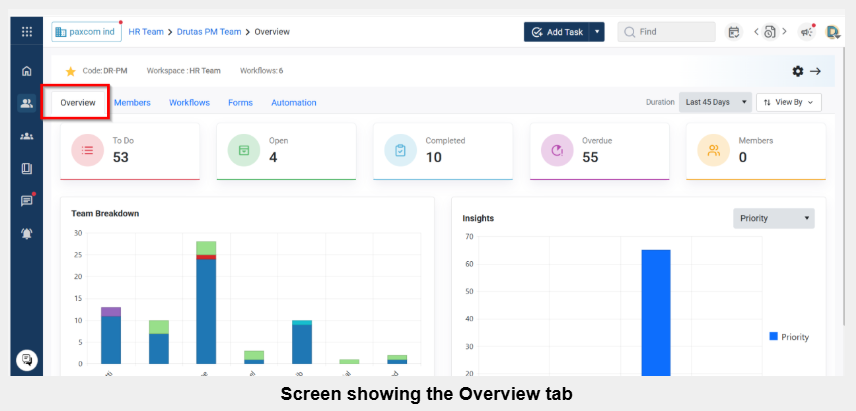Switch to the Workflows tab
Image resolution: width=856 pixels, height=411 pixels.
(x=189, y=103)
